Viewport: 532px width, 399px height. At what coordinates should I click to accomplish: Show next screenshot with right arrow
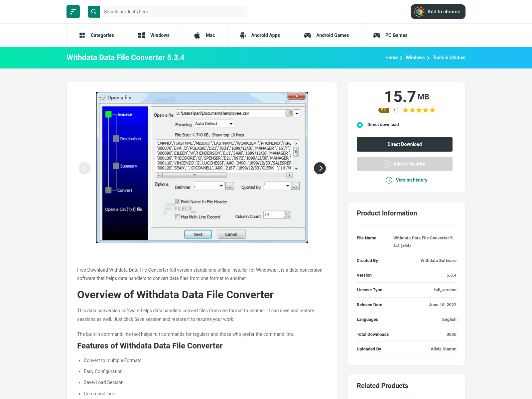pyautogui.click(x=320, y=168)
